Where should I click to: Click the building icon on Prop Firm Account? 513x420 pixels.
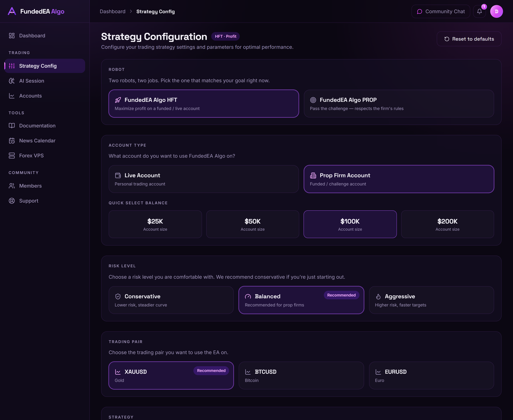coord(313,175)
